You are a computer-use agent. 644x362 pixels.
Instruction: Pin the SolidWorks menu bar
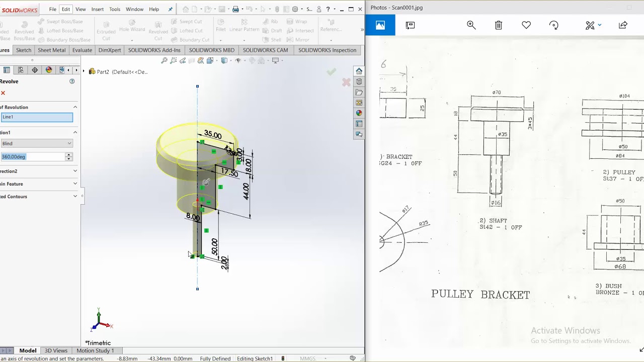pyautogui.click(x=170, y=9)
